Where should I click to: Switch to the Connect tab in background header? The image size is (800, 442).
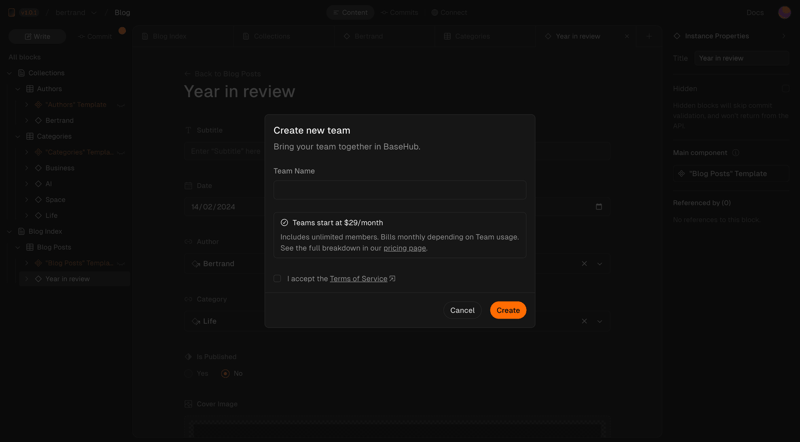tap(449, 12)
